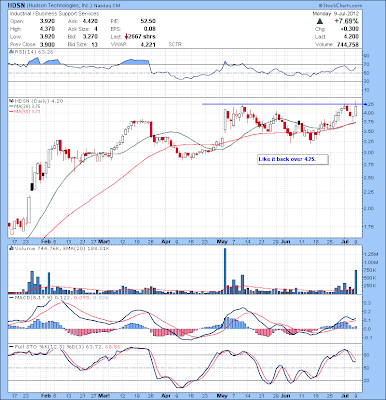Click the HDSN ticker symbol title
Viewport: 386px width, 400px height.
pyautogui.click(x=16, y=6)
